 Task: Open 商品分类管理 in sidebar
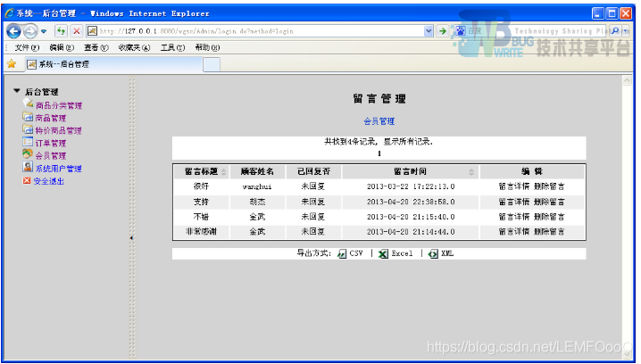59,106
